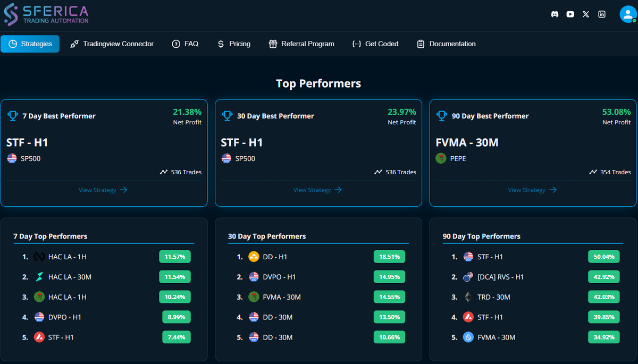The width and height of the screenshot is (638, 364).
Task: Click the 50.04% profit badge
Action: tap(604, 257)
